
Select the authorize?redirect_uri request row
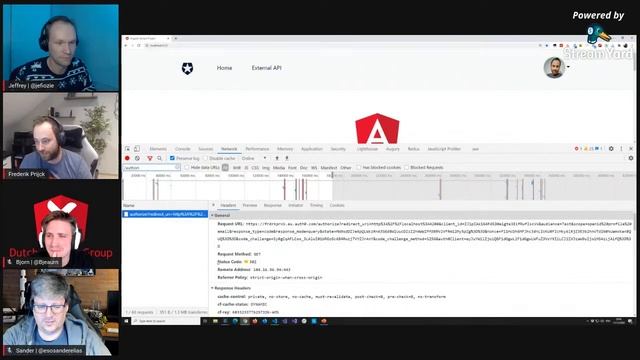(x=165, y=214)
